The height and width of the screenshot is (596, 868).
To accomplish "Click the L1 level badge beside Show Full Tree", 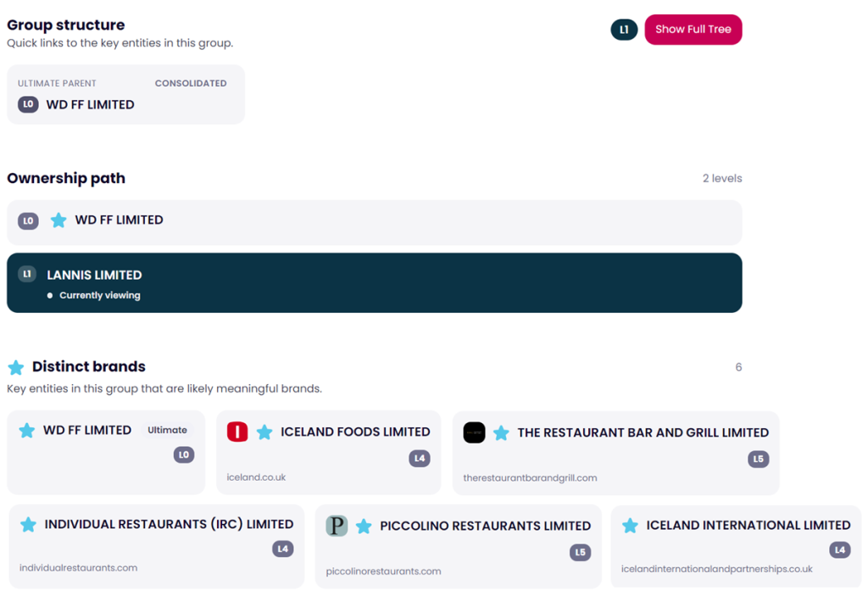I will point(624,30).
